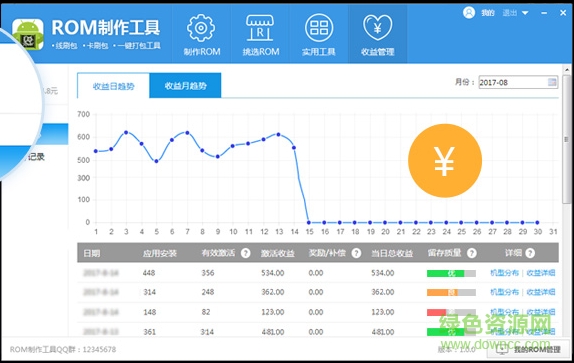Open the 制作ROM section icon
This screenshot has width=574, height=363.
coord(201,28)
